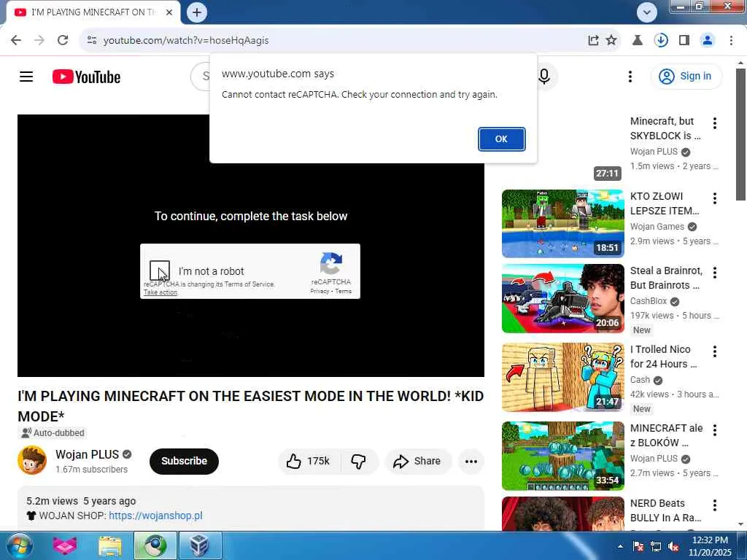
Task: Open the pink cat app on taskbar
Action: [x=64, y=545]
